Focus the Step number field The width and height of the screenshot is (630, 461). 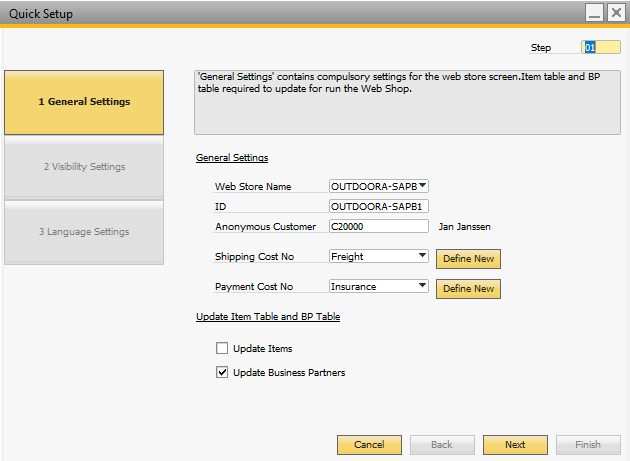point(601,47)
